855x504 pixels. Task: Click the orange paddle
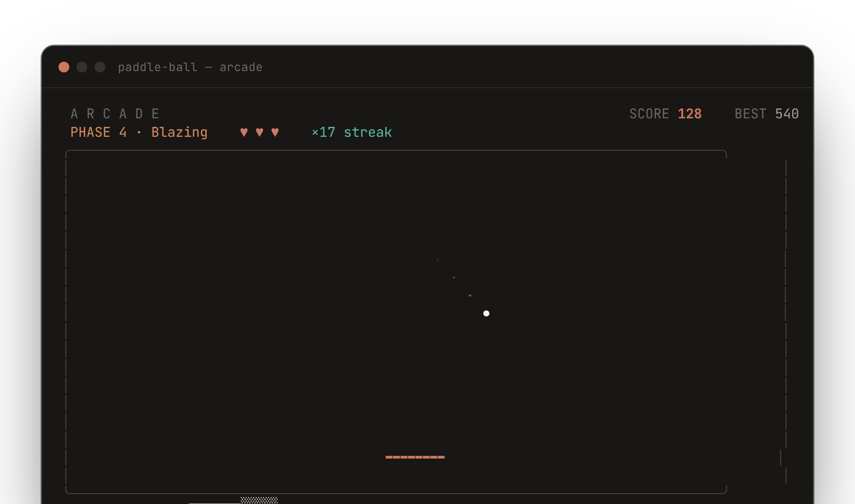[415, 457]
